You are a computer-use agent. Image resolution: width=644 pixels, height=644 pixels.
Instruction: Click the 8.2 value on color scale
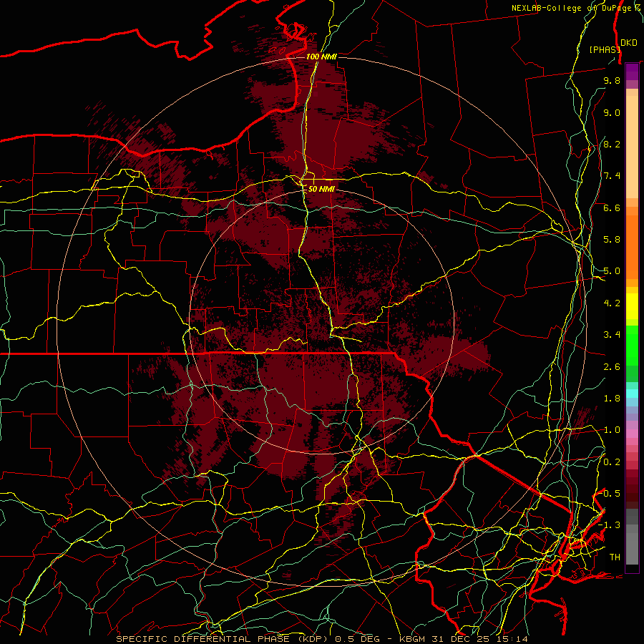pos(612,144)
